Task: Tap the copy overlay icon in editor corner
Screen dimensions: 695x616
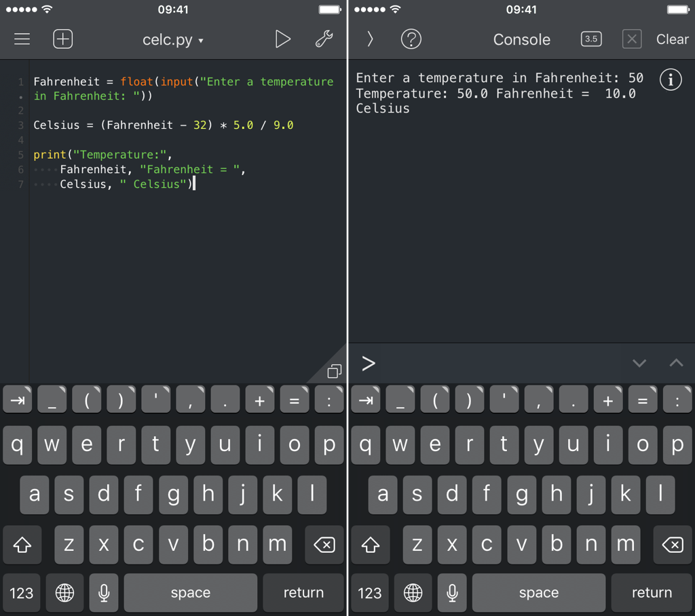Action: click(334, 371)
